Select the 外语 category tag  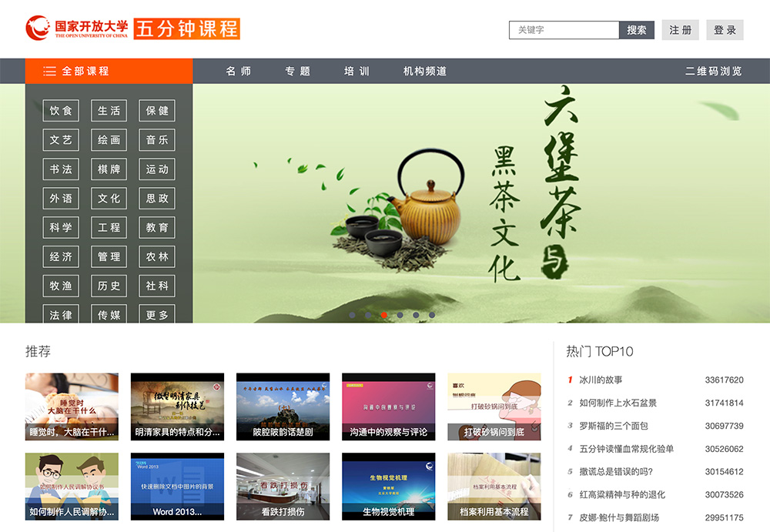coord(61,199)
